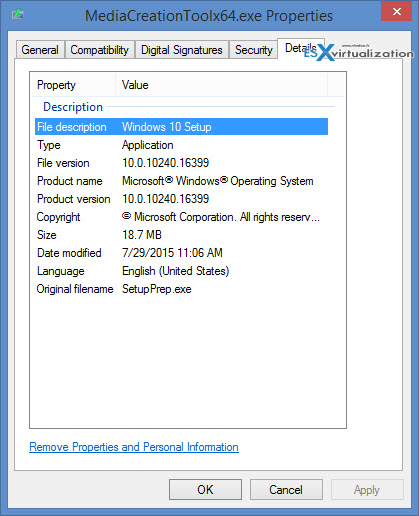Select the Details tab
Image resolution: width=419 pixels, height=516 pixels.
tap(301, 49)
